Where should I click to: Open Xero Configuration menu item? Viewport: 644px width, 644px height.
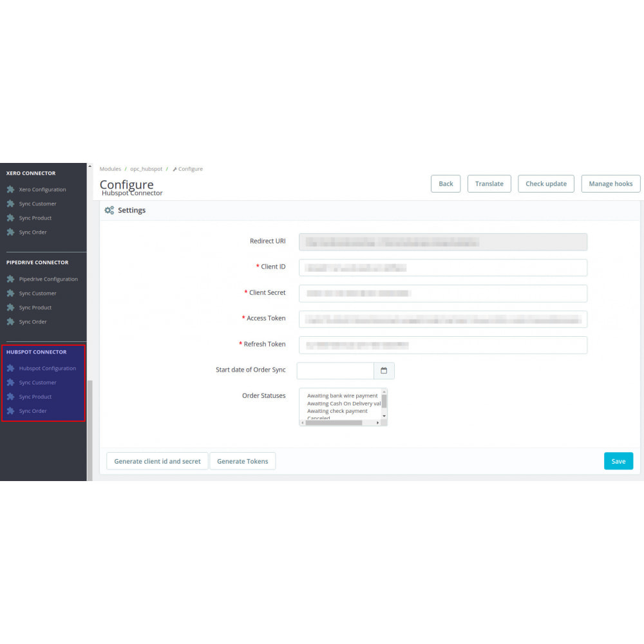click(x=43, y=189)
